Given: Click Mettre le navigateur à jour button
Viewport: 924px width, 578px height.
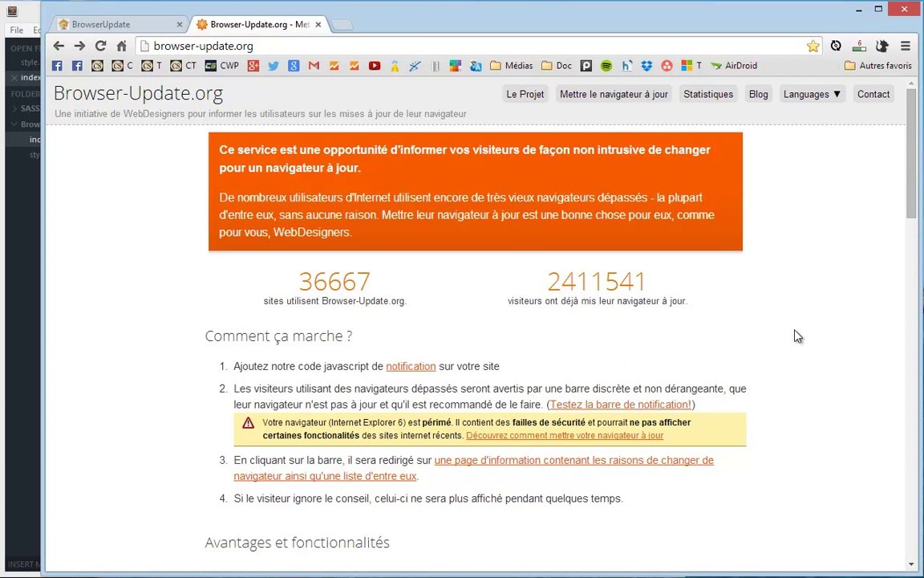Looking at the screenshot, I should 614,94.
